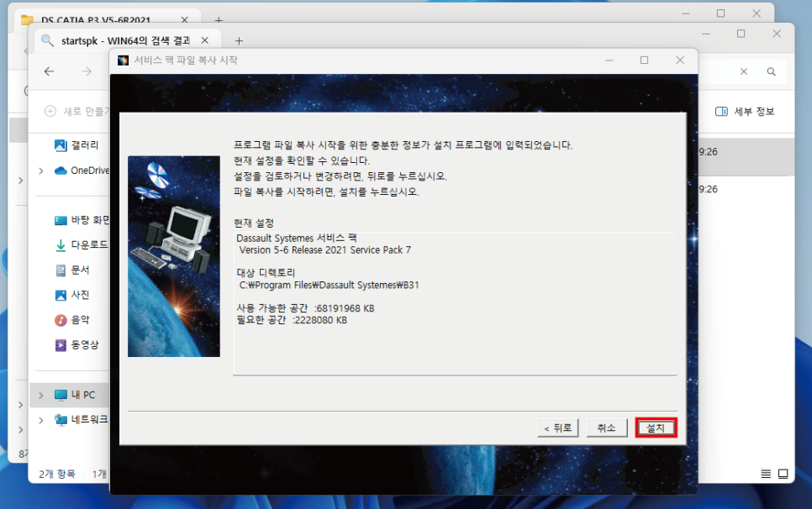
Task: Open OneDrive in the Explorer sidebar
Action: (x=82, y=171)
